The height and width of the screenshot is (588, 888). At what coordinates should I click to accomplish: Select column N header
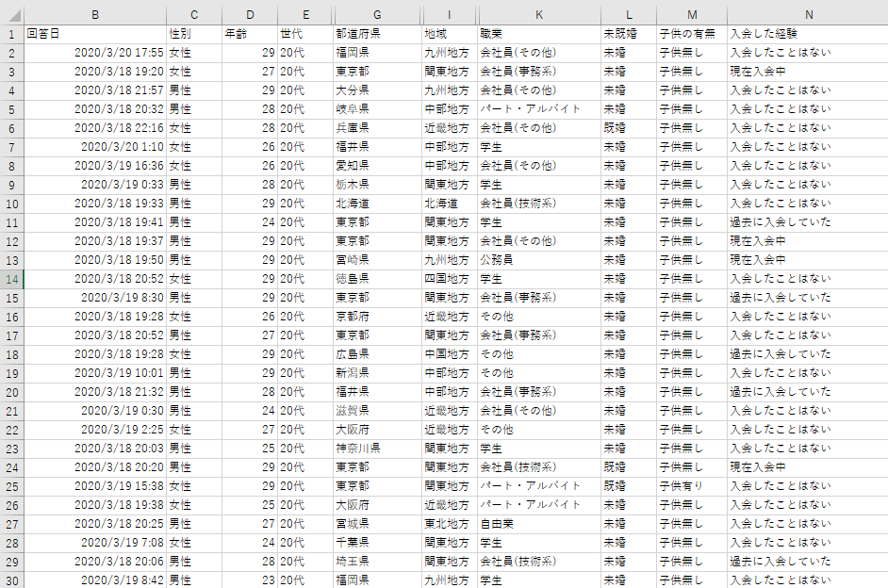click(807, 14)
